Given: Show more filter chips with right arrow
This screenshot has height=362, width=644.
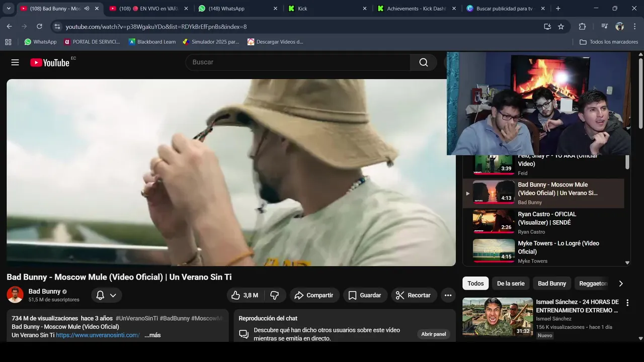Looking at the screenshot, I should pos(621,284).
